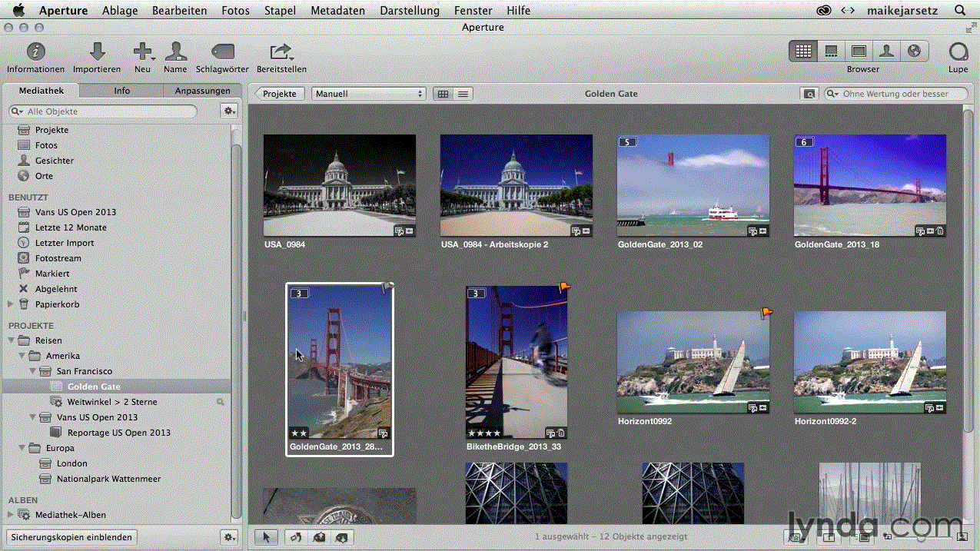
Task: Open the Metadaten menu
Action: coord(337,10)
